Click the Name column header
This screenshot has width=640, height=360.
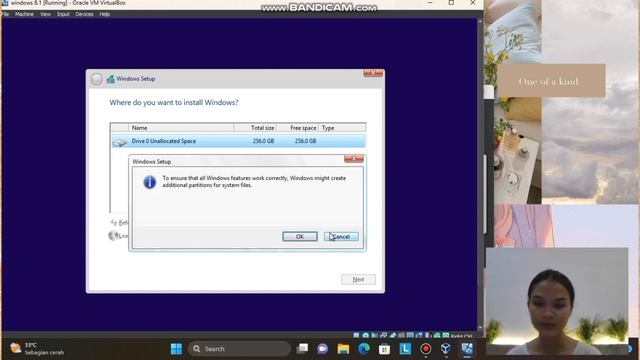click(x=181, y=128)
